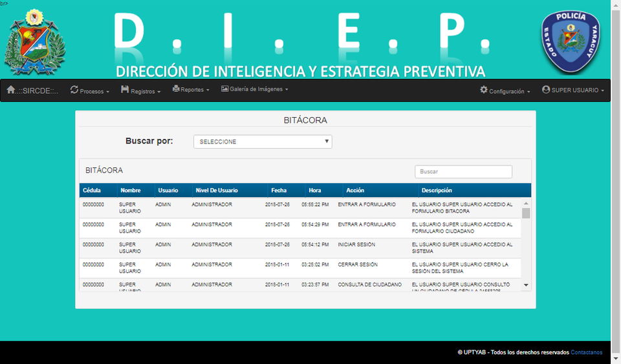Screen dimensions: 621x364
Task: Click the Registros floppy disk icon
Action: point(125,89)
